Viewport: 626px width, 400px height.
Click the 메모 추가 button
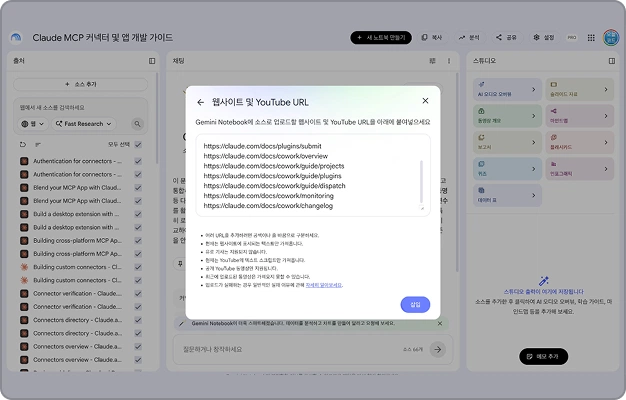[x=543, y=356]
